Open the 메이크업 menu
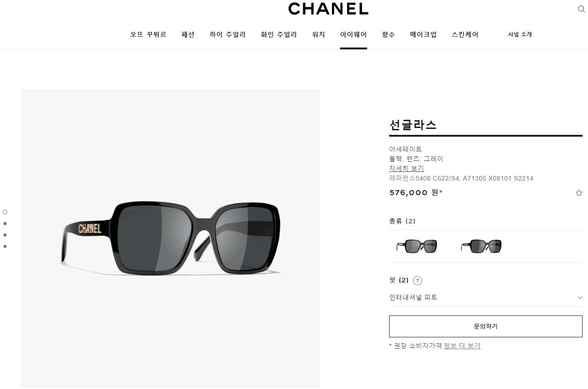Viewport: 588px width, 389px height. [423, 35]
